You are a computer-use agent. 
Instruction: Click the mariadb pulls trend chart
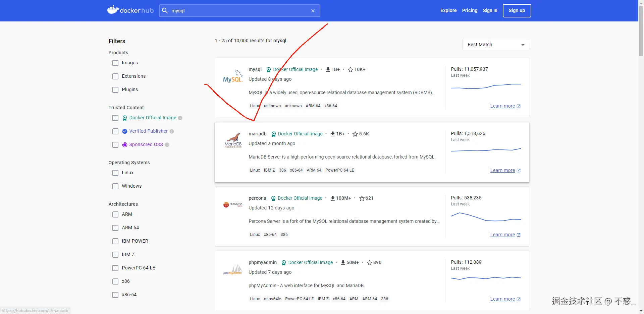click(x=486, y=150)
